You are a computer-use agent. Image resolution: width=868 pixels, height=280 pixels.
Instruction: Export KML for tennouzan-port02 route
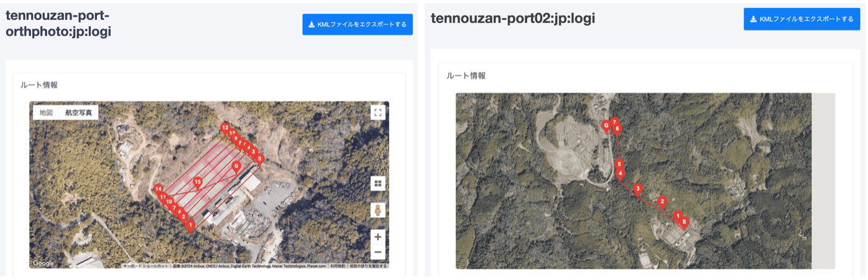(x=802, y=19)
